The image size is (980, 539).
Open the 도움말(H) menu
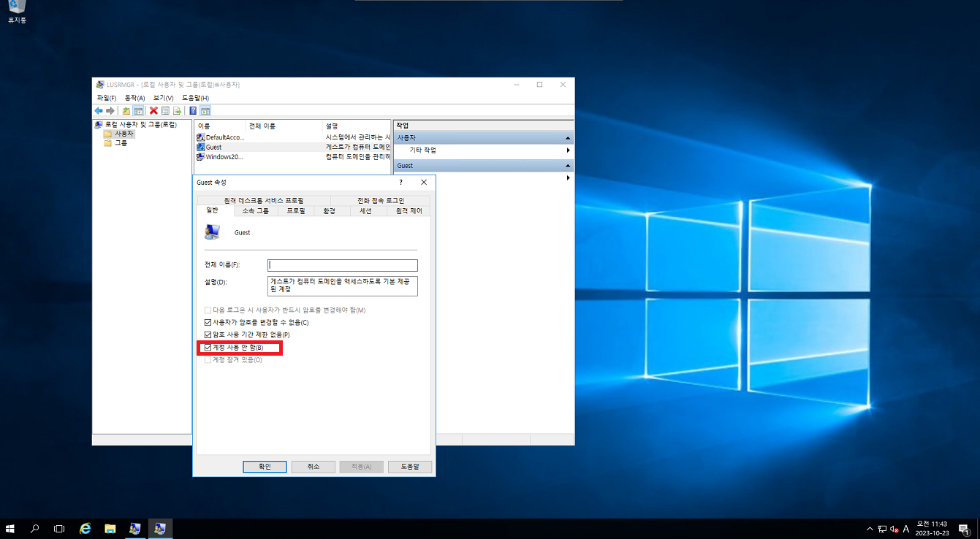point(195,98)
